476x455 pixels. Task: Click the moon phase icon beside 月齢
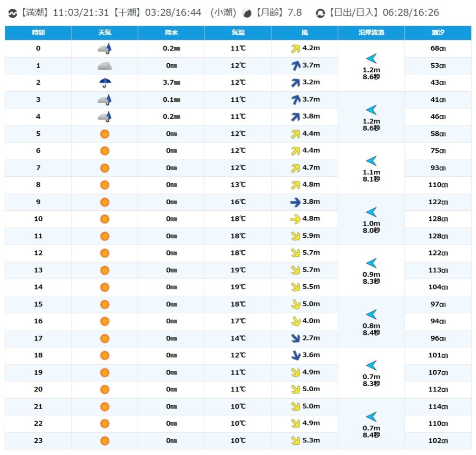(247, 13)
